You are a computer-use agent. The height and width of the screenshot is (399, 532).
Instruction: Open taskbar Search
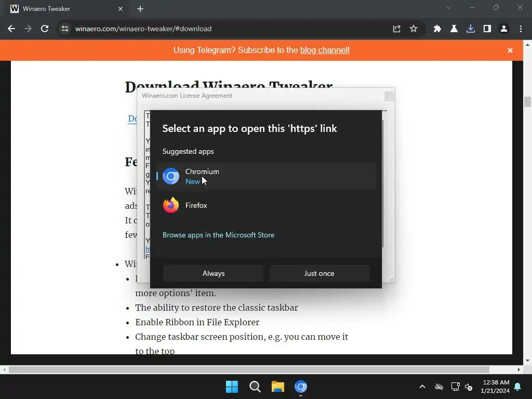coord(255,387)
